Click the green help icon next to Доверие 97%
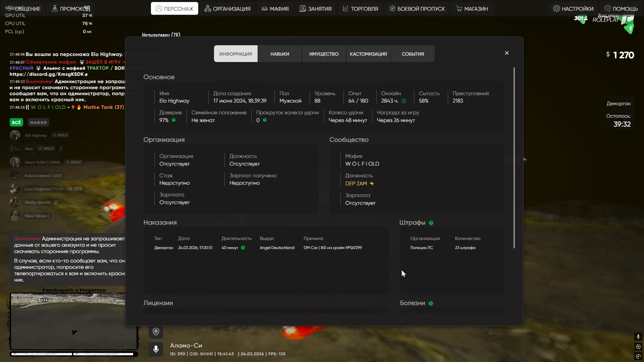 [174, 120]
